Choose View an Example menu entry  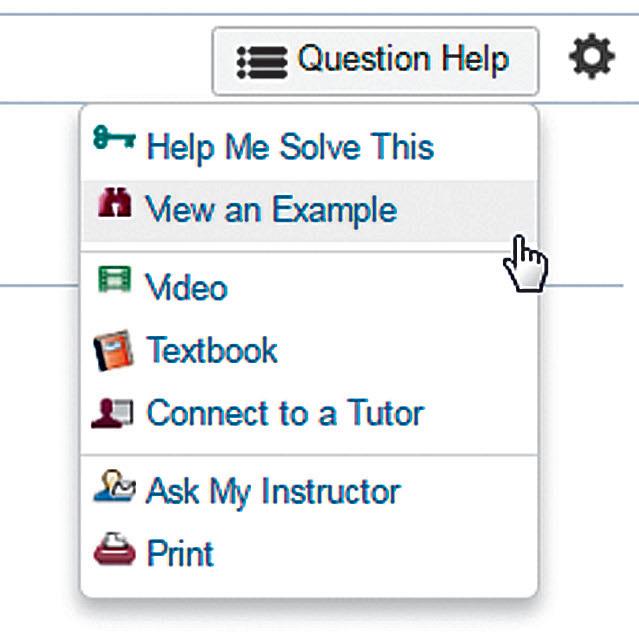pyautogui.click(x=271, y=210)
